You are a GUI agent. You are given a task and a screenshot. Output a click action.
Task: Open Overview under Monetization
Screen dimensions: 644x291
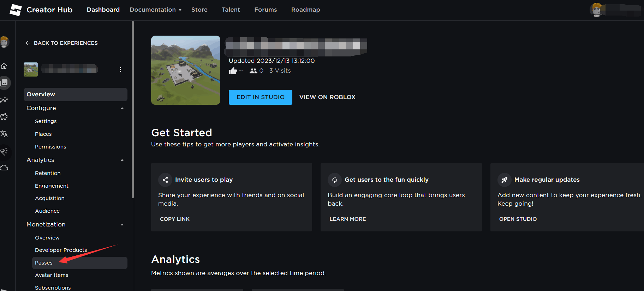pyautogui.click(x=47, y=238)
